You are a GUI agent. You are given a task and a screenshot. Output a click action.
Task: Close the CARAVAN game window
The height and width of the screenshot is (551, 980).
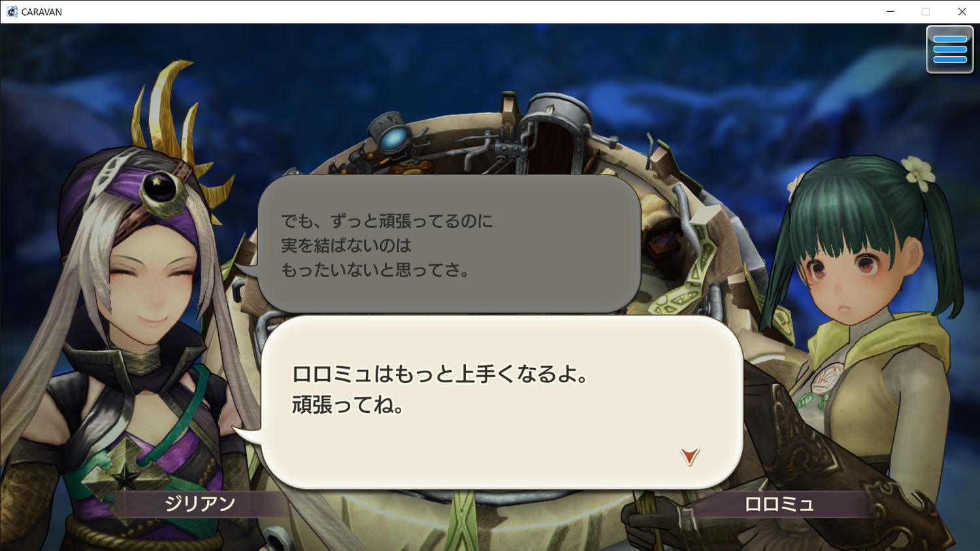(x=962, y=12)
